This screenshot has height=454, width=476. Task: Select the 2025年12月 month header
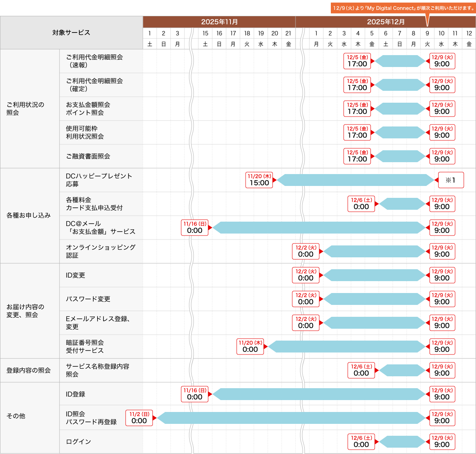point(386,22)
